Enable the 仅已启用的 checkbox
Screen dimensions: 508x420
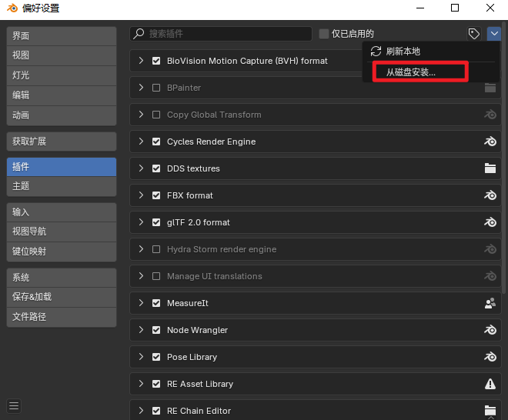[x=323, y=34]
